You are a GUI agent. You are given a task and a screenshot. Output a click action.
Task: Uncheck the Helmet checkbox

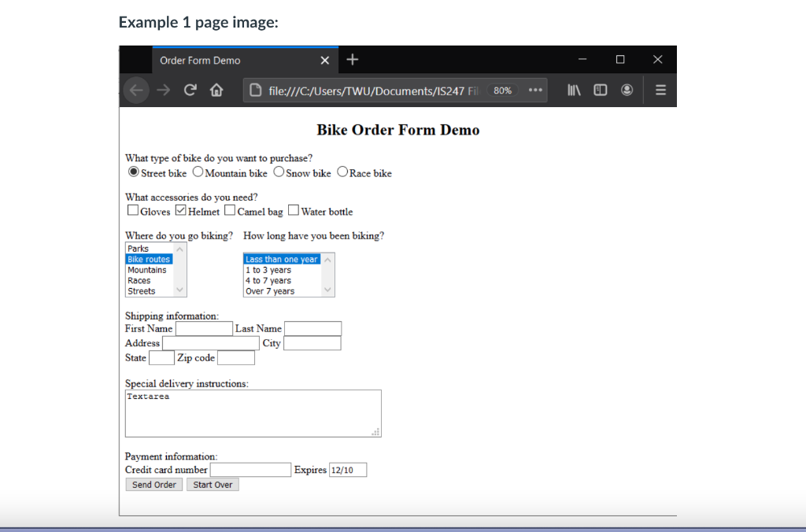181,210
